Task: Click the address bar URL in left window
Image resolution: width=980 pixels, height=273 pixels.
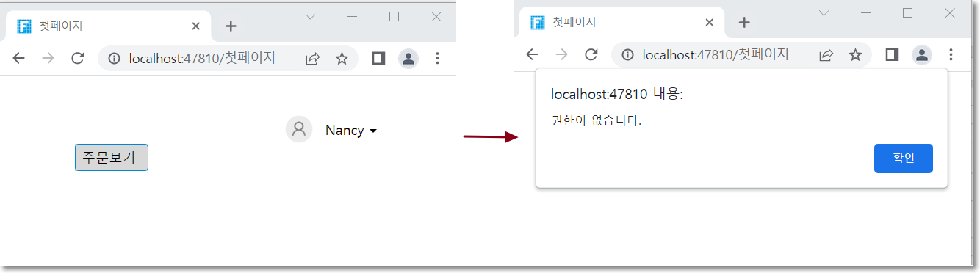Action: pos(202,58)
